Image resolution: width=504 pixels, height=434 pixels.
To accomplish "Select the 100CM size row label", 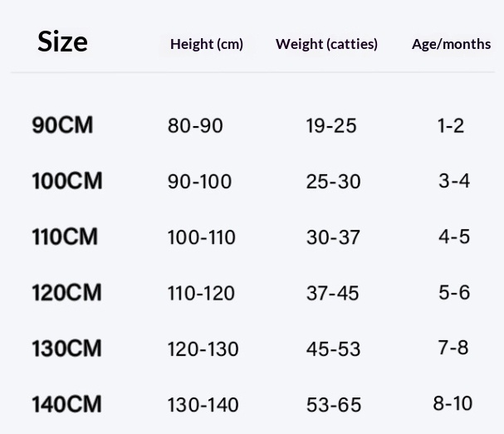I will [x=67, y=181].
